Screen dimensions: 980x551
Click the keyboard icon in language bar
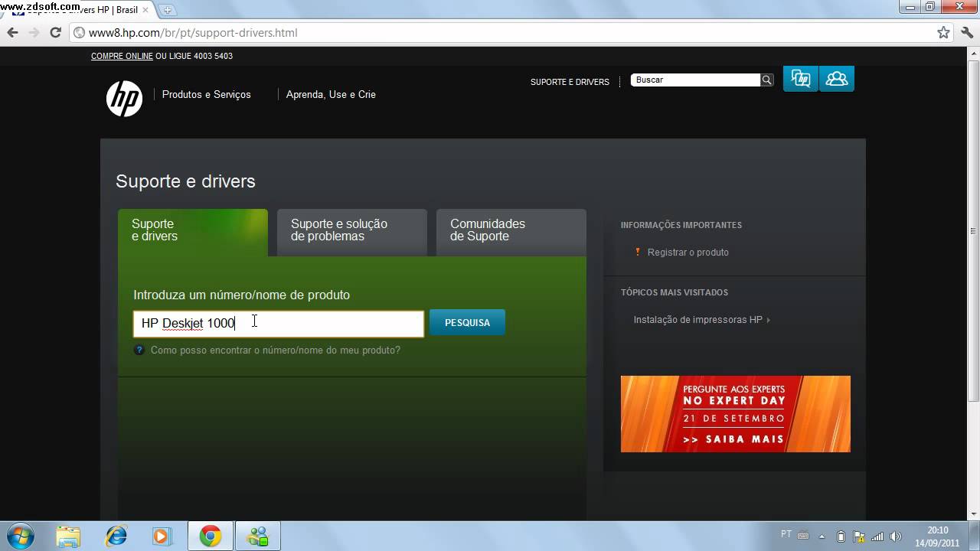point(803,534)
